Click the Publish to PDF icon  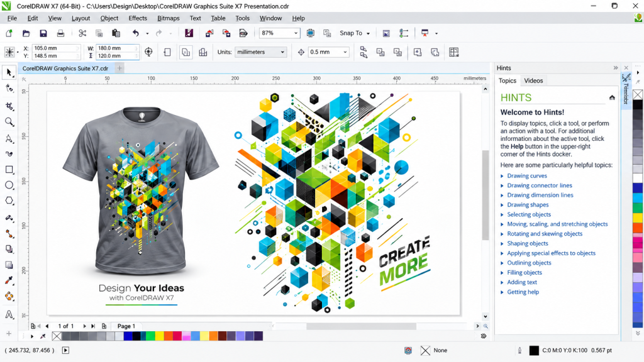(243, 33)
